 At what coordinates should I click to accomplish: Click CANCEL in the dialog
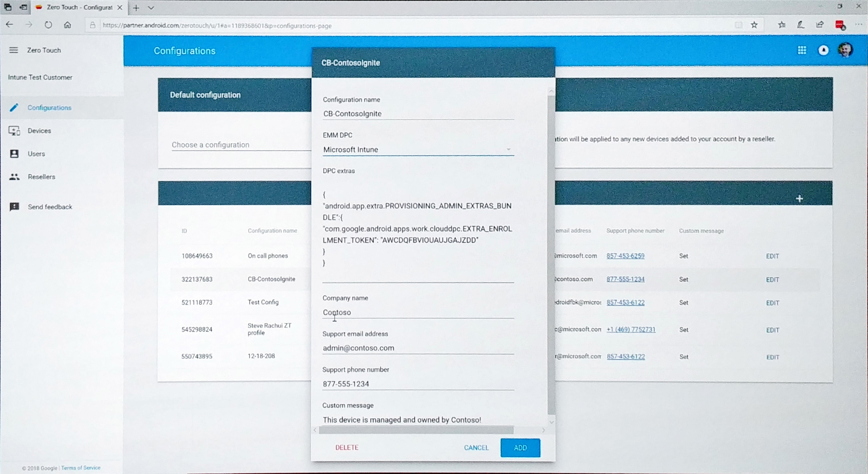476,448
